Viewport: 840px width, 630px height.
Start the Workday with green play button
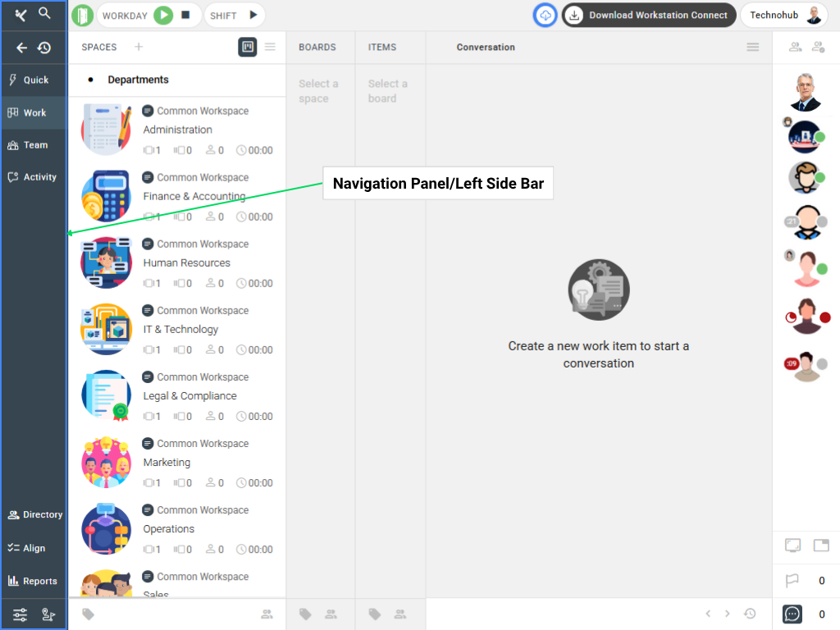point(163,15)
